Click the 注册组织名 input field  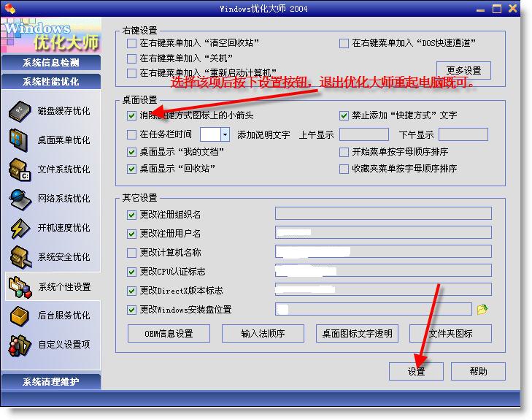tap(383, 213)
